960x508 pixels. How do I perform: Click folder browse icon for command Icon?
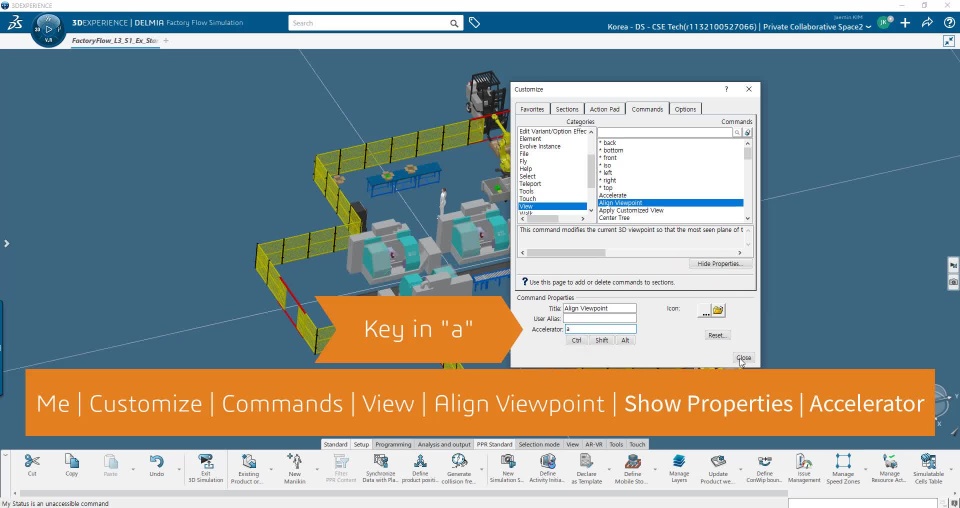tap(718, 310)
